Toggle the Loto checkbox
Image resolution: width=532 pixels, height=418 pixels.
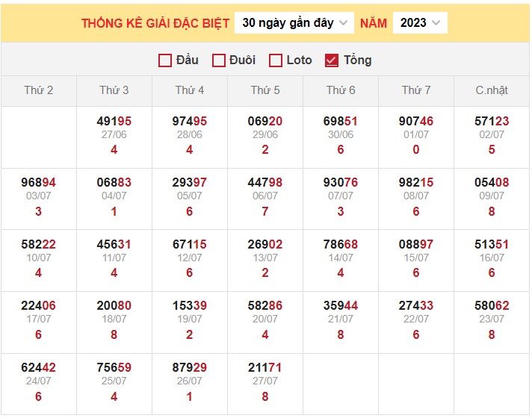(276, 60)
